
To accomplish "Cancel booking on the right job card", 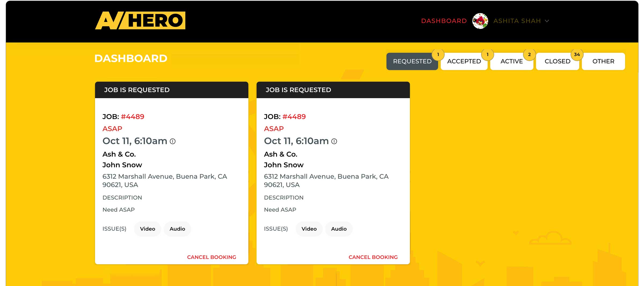I will point(373,257).
